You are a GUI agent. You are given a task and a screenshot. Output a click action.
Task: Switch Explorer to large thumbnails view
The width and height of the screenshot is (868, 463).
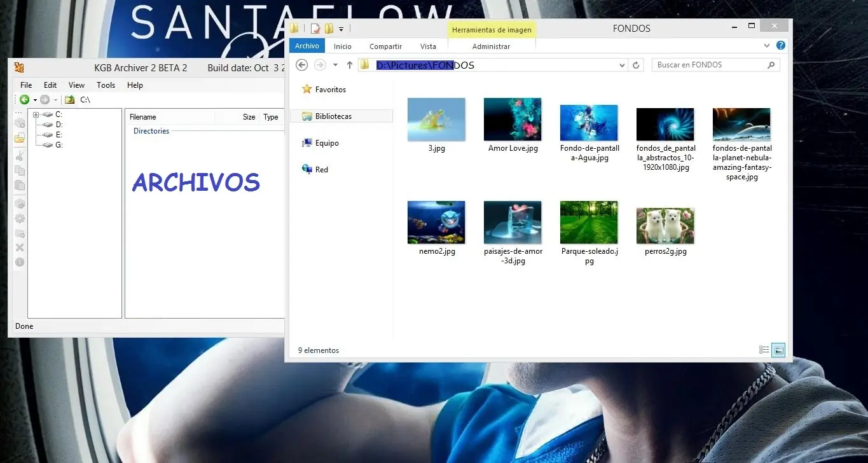click(778, 350)
